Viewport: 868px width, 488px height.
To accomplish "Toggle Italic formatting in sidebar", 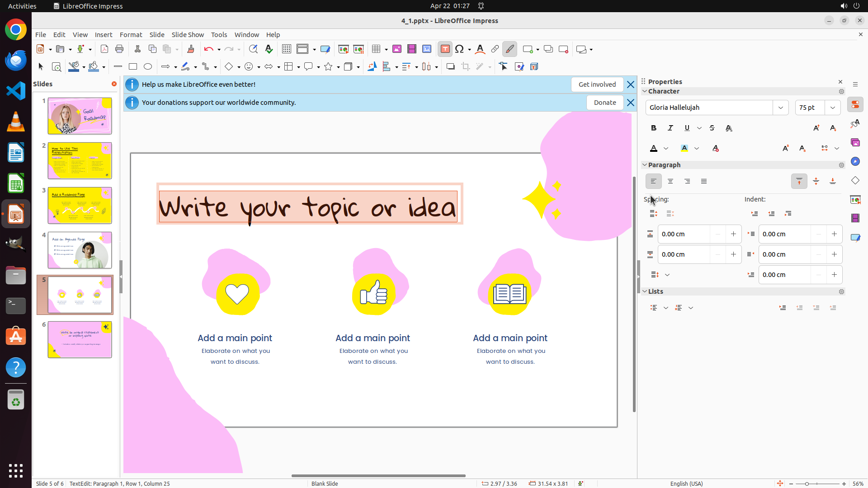I will coord(670,128).
